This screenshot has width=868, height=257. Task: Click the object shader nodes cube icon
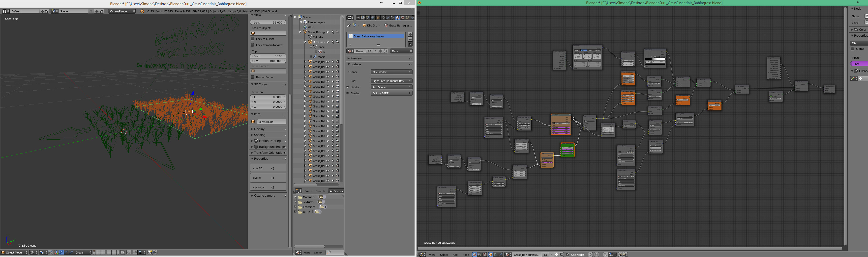click(x=491, y=255)
